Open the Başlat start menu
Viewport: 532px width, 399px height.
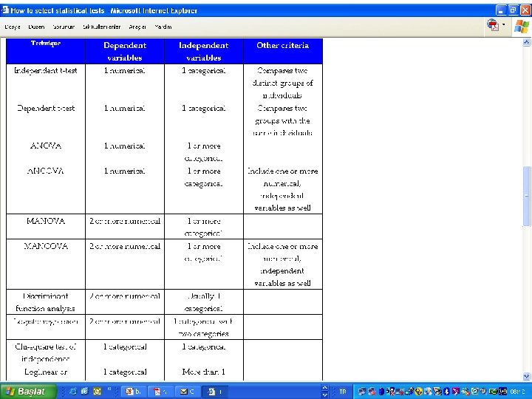point(28,392)
